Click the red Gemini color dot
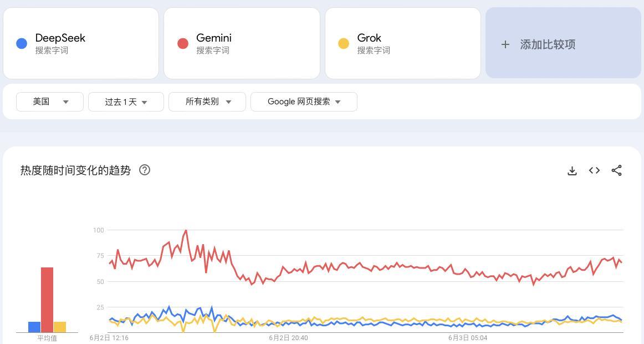 [x=183, y=43]
